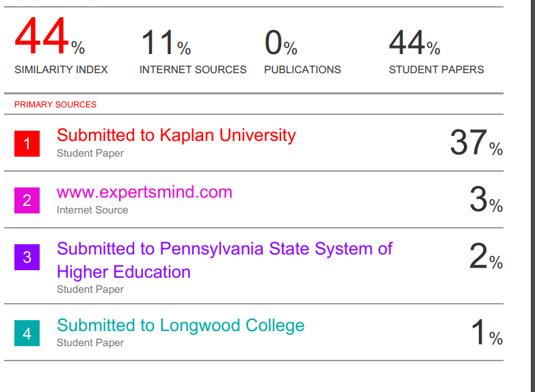This screenshot has width=535, height=392.
Task: Open Submitted to Longwood College source
Action: click(181, 326)
